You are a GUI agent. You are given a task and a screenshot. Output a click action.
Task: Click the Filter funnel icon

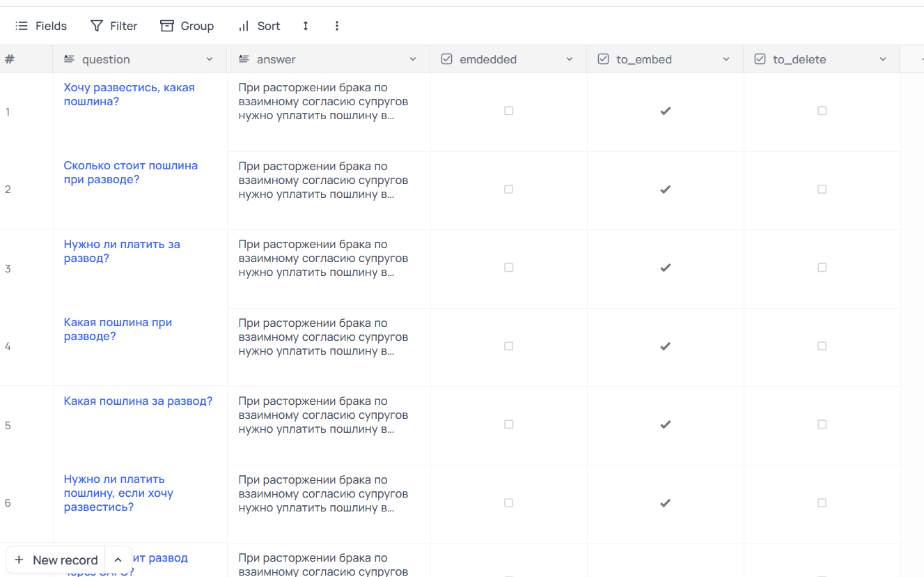(97, 26)
